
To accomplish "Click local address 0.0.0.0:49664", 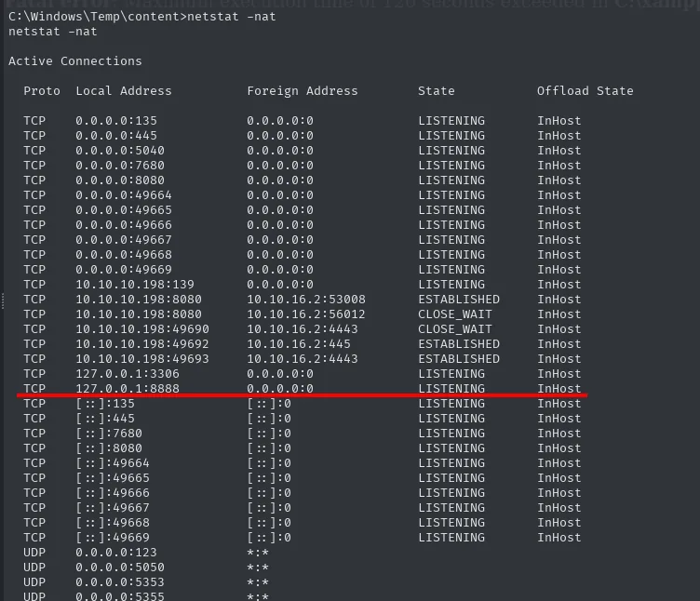I will (x=124, y=195).
